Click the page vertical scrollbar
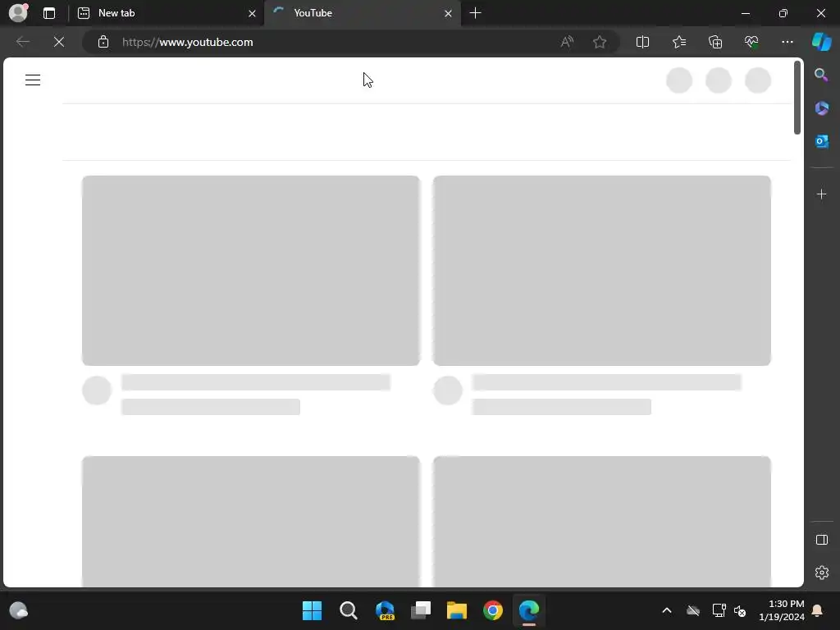This screenshot has width=840, height=630. pos(797,98)
